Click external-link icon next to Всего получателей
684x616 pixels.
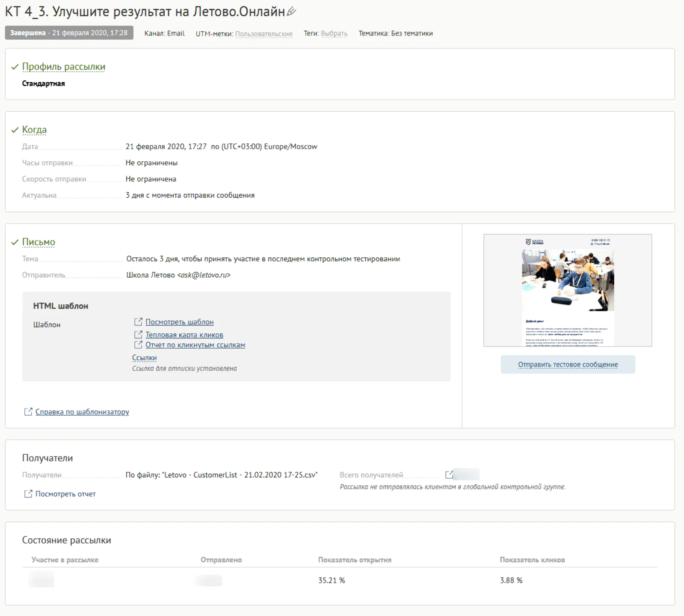(449, 475)
